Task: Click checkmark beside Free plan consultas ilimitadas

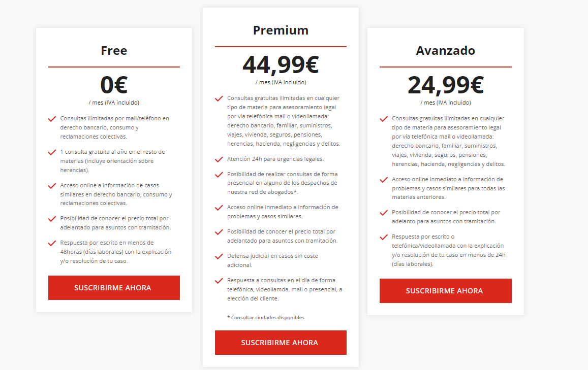Action: pos(52,119)
